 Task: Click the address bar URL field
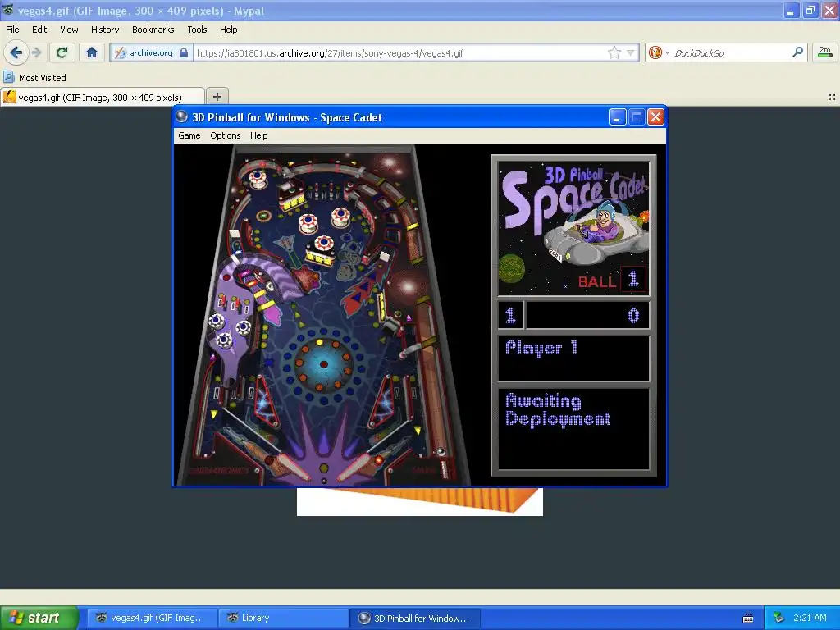tap(399, 52)
